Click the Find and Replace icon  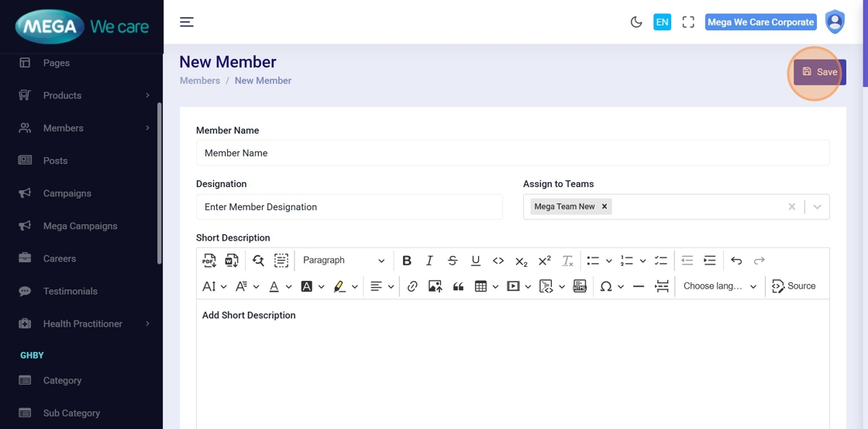(x=258, y=261)
